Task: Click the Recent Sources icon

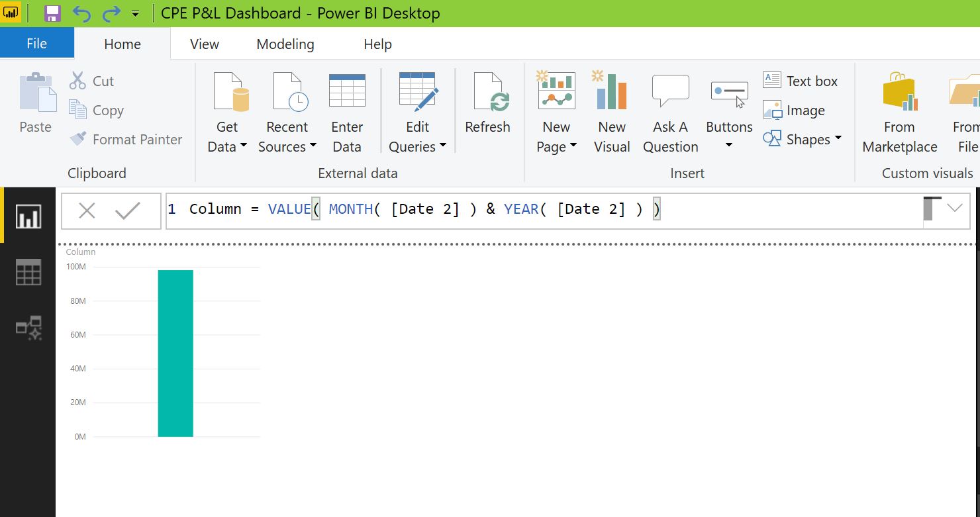Action: click(290, 91)
